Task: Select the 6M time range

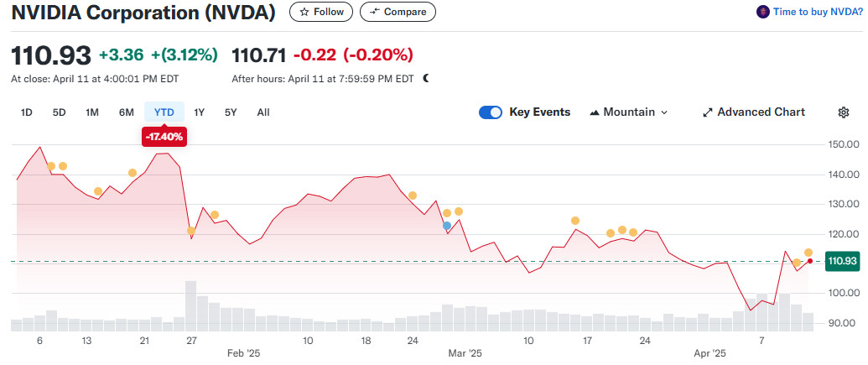Action: [126, 112]
